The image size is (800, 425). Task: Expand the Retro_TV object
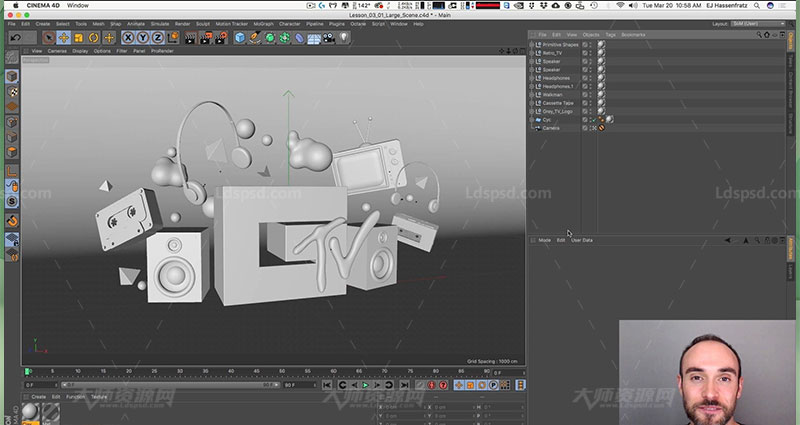click(x=532, y=53)
